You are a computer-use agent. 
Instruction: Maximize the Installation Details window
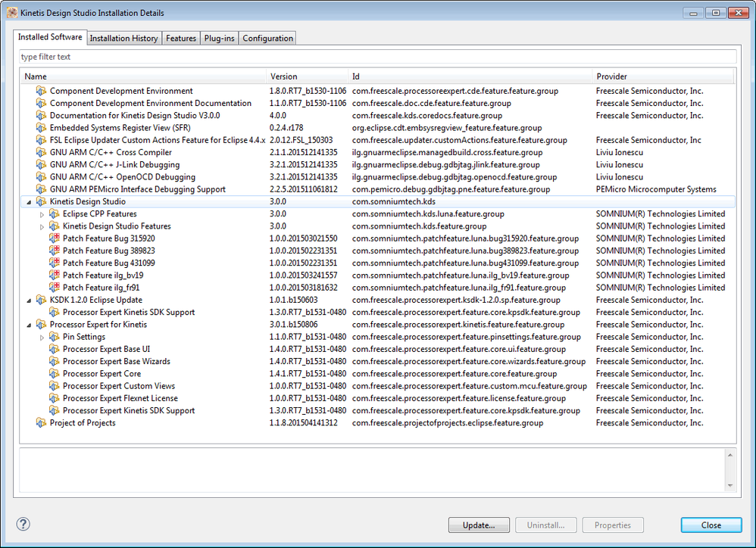tap(716, 13)
